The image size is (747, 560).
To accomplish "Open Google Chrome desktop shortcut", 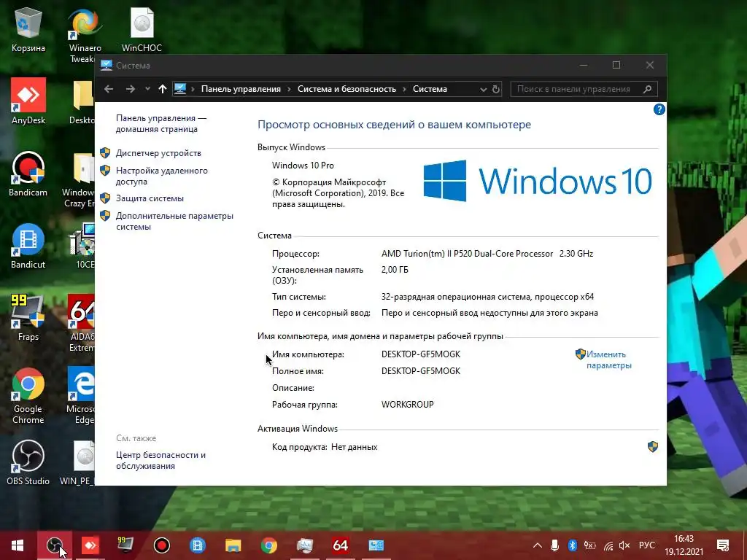I will point(28,395).
